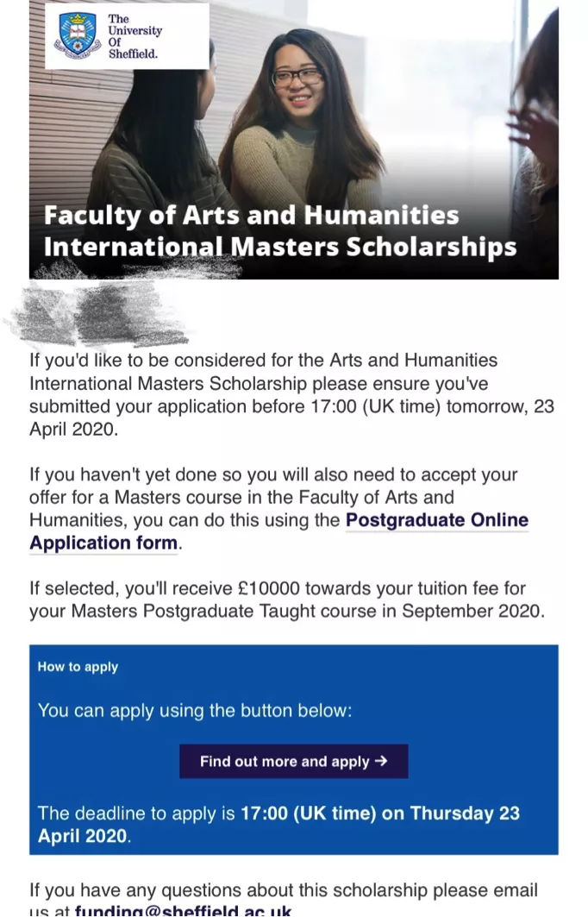The height and width of the screenshot is (917, 588).
Task: Open the Postgraduate Online Application form link
Action: click(278, 531)
